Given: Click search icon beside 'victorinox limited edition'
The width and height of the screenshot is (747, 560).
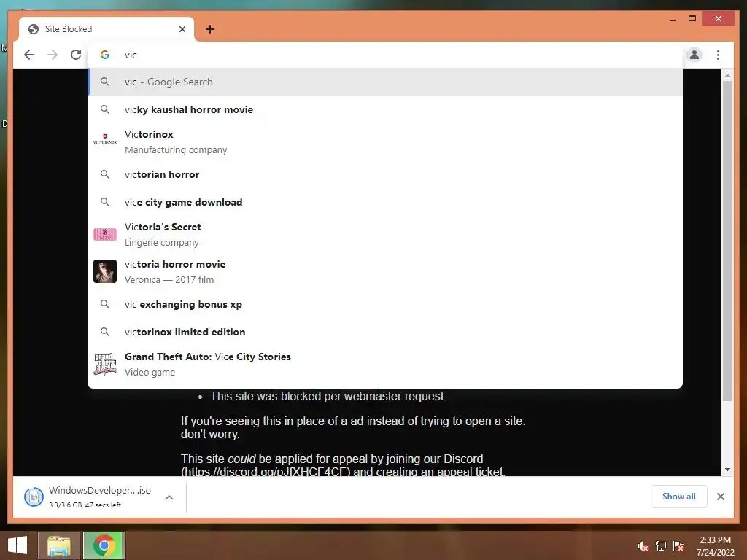Looking at the screenshot, I should click(105, 332).
